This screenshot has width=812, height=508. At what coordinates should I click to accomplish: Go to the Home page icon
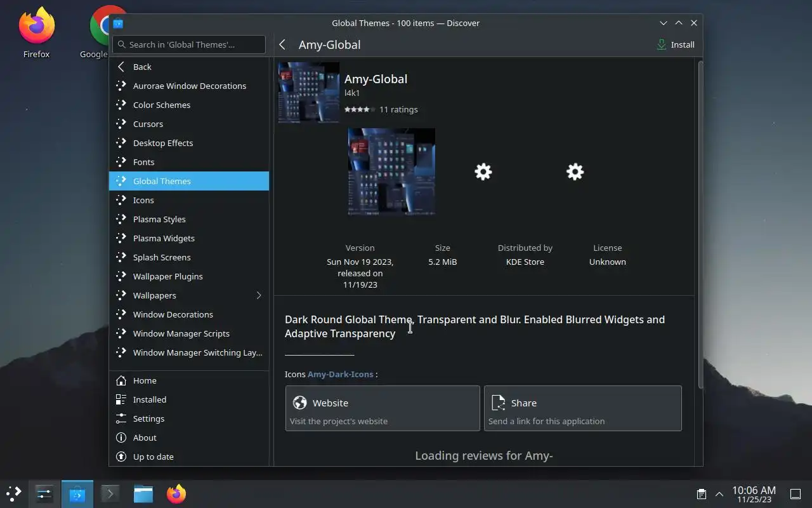click(x=121, y=380)
